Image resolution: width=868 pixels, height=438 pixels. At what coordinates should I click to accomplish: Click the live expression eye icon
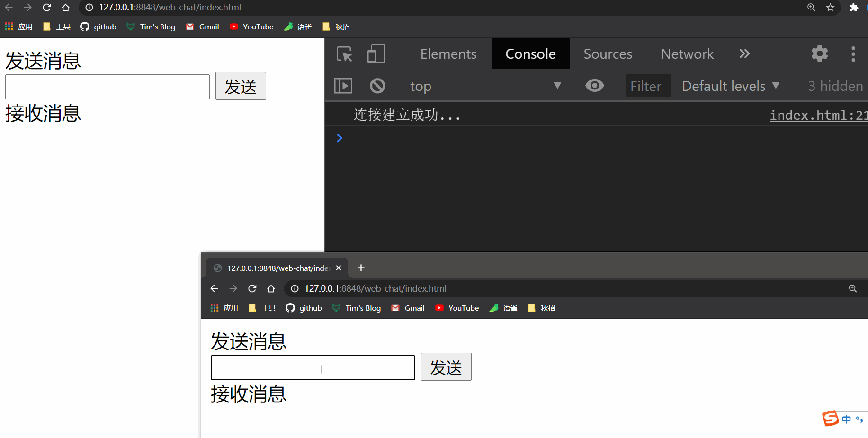click(x=594, y=86)
